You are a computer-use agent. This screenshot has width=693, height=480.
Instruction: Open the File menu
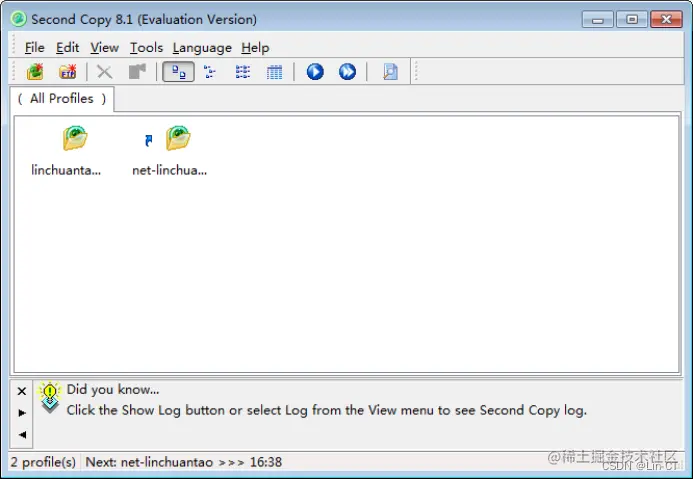click(34, 47)
